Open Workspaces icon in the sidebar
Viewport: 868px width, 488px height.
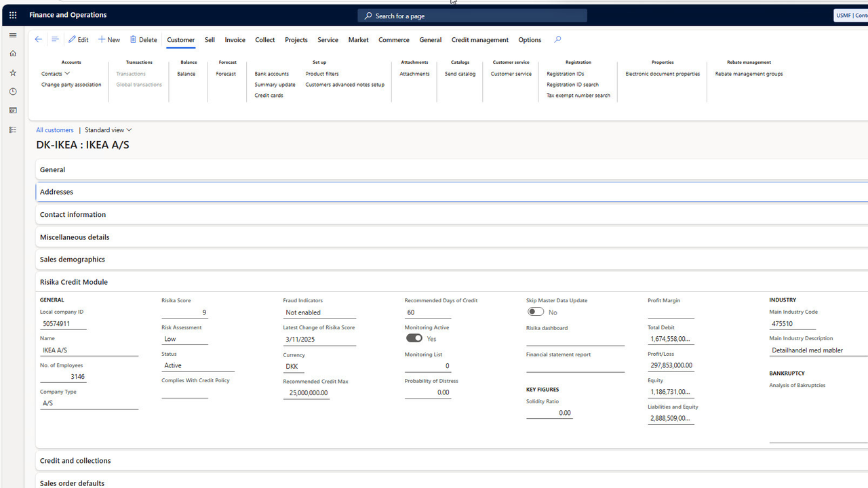pos(13,110)
